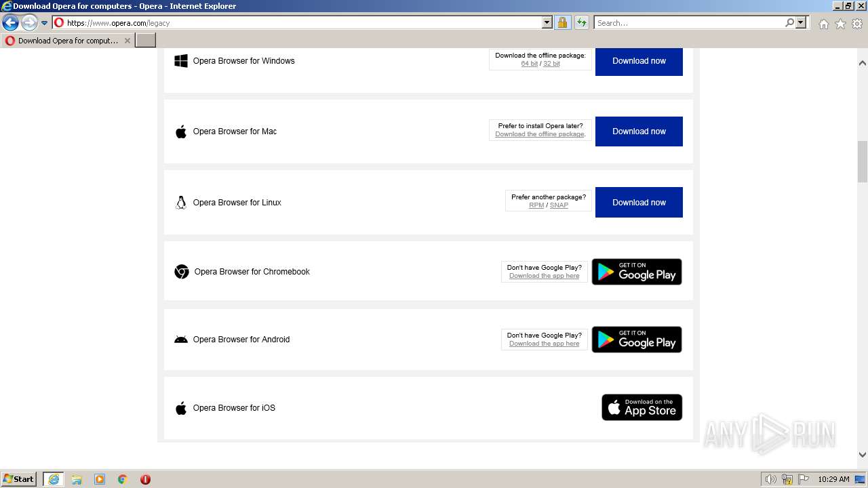The width and height of the screenshot is (868, 488).
Task: Click the Show desktop button in the tray
Action: 860,479
